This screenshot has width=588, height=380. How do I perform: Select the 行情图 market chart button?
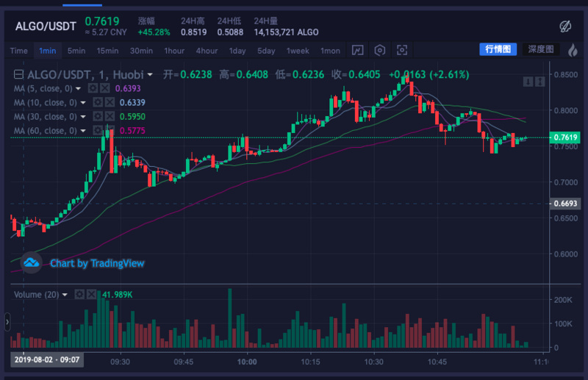click(x=498, y=49)
